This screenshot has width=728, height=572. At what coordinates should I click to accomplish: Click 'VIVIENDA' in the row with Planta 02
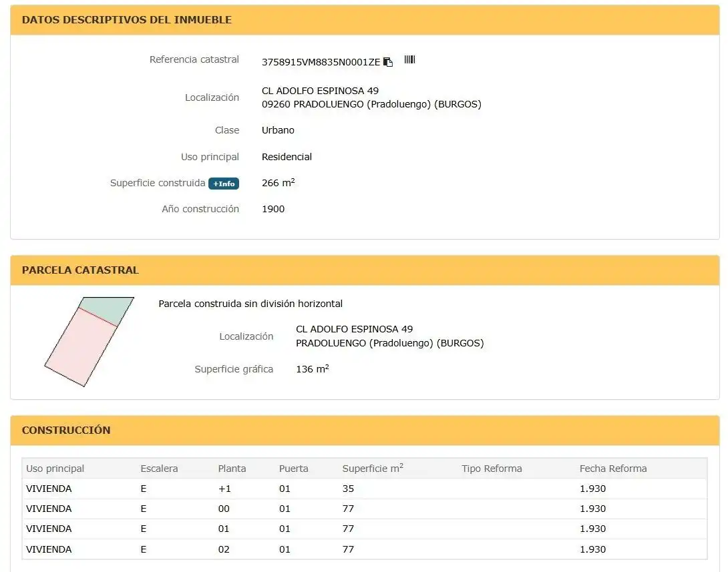(x=49, y=549)
